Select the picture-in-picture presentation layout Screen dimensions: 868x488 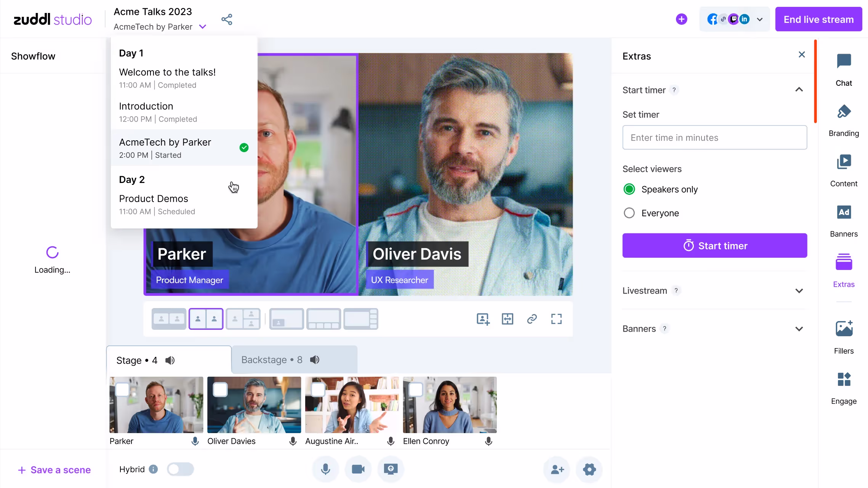[x=287, y=319]
